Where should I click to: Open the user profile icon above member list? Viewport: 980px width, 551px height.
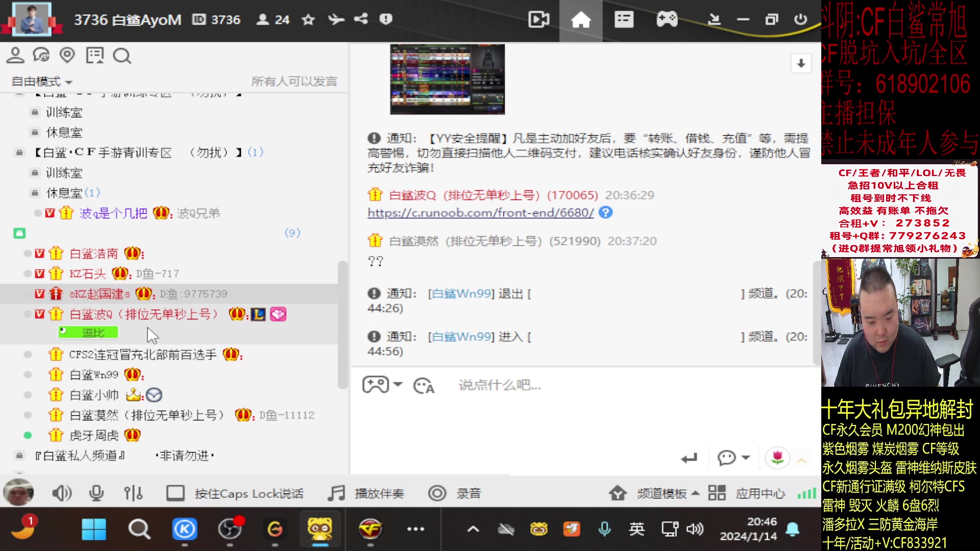(15, 55)
